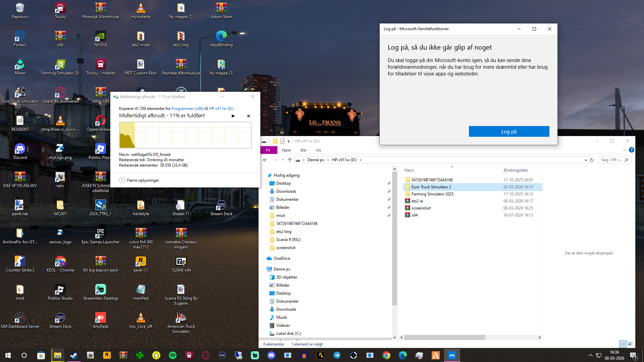This screenshot has height=362, width=644.
Task: Switch to details list view
Action: point(623,344)
